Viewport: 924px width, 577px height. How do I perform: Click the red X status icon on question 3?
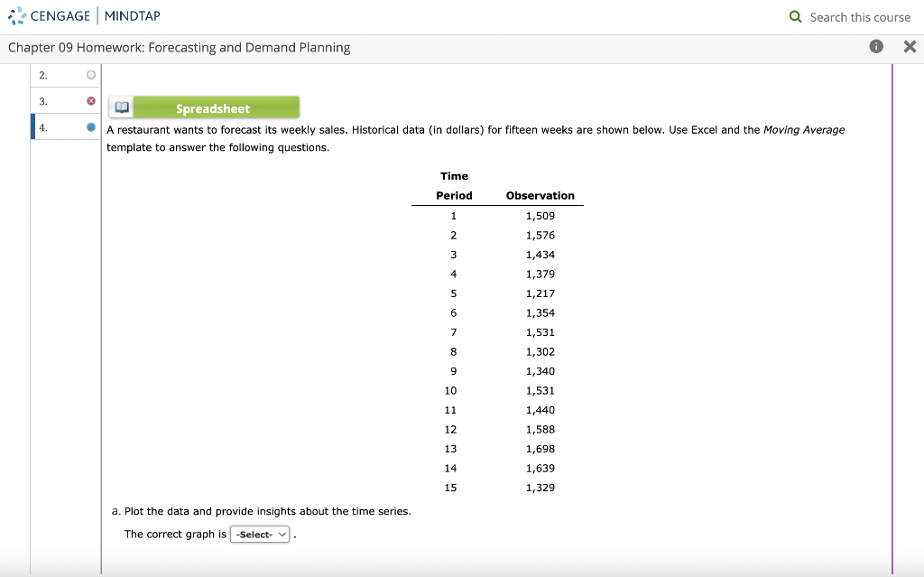coord(90,100)
